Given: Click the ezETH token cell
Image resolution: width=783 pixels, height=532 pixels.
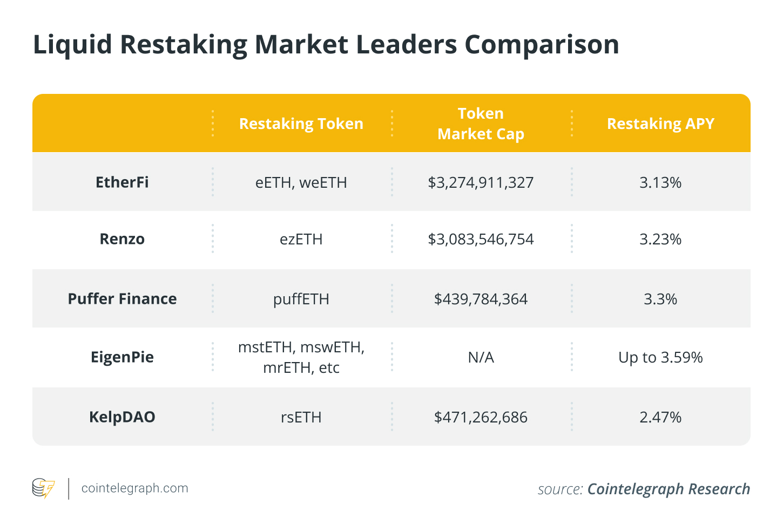Looking at the screenshot, I should [301, 239].
